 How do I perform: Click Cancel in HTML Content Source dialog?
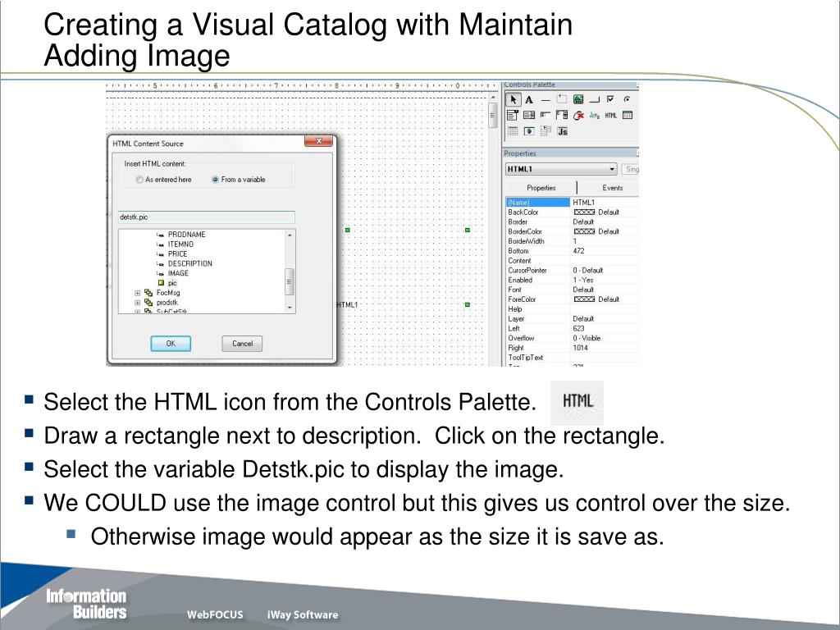tap(242, 344)
